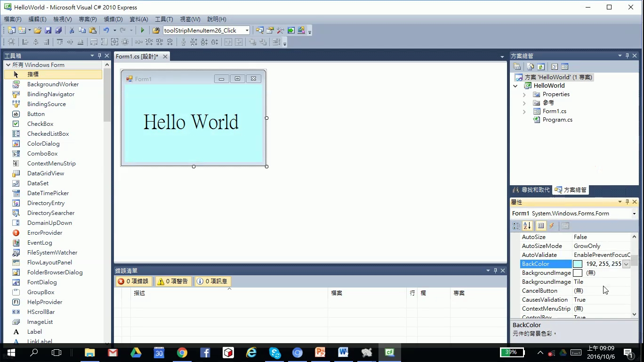Click View Designer icon in solution manager
This screenshot has height=362, width=644.
pos(565,66)
